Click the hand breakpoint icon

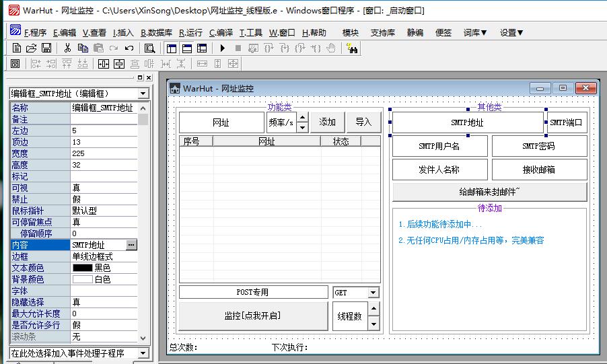tap(331, 48)
